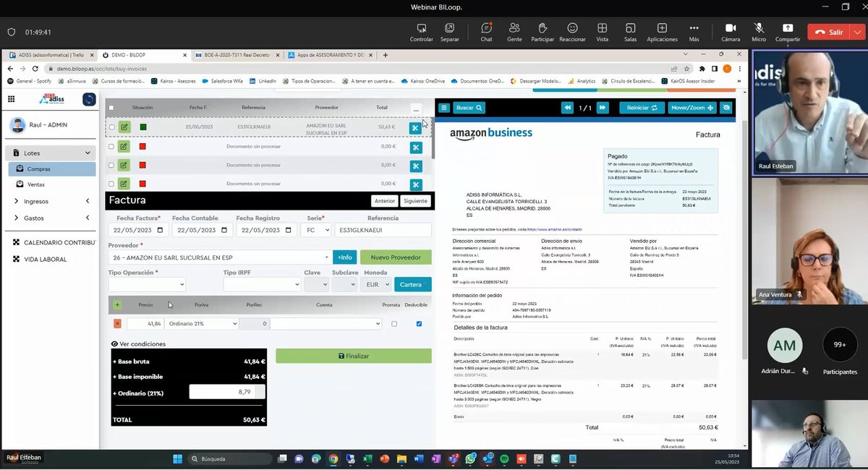Open the Tipo Operación dropdown
The width and height of the screenshot is (868, 470).
[147, 285]
